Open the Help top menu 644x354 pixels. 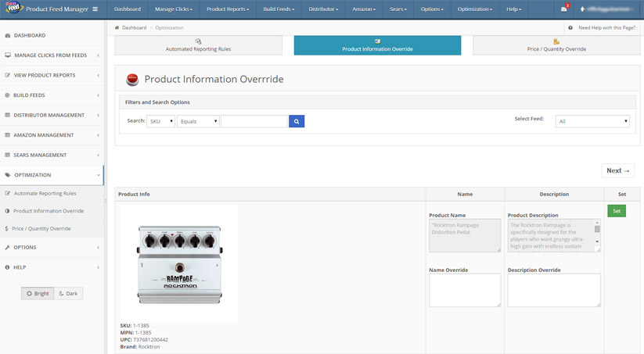coord(513,9)
